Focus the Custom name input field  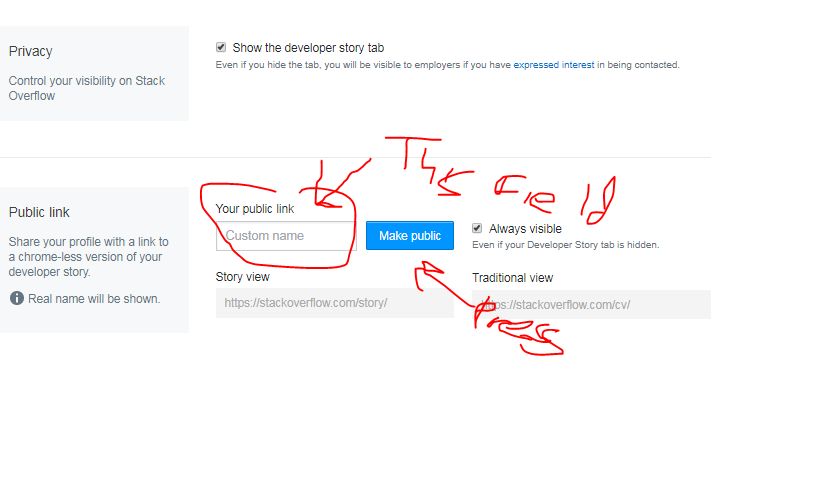(286, 236)
